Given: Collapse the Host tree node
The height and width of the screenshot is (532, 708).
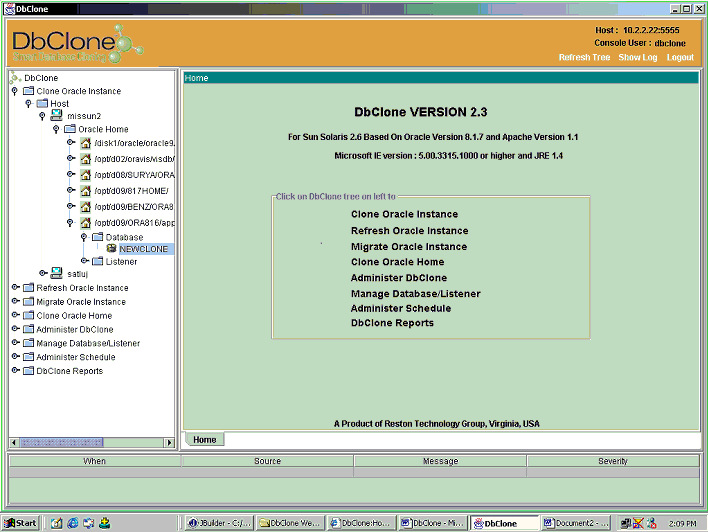Looking at the screenshot, I should [x=28, y=104].
